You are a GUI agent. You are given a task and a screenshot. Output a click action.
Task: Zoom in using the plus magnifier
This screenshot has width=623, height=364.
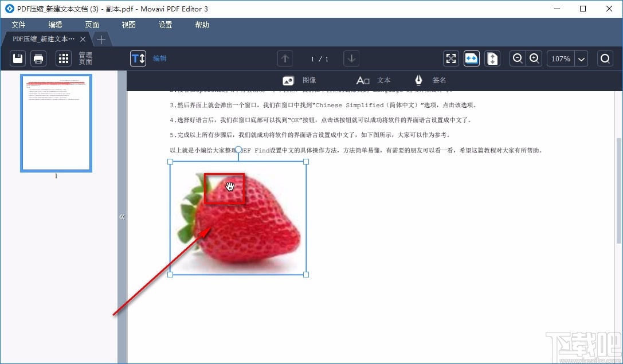[x=534, y=58]
